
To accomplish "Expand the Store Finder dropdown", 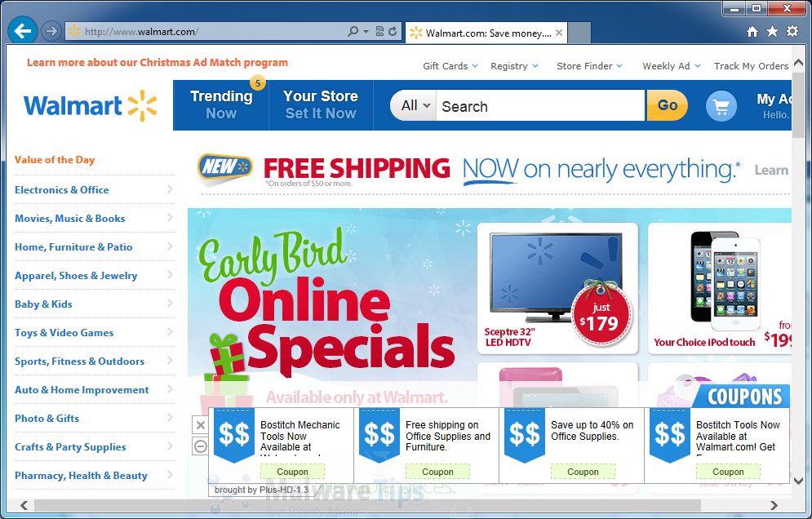I will pos(589,66).
